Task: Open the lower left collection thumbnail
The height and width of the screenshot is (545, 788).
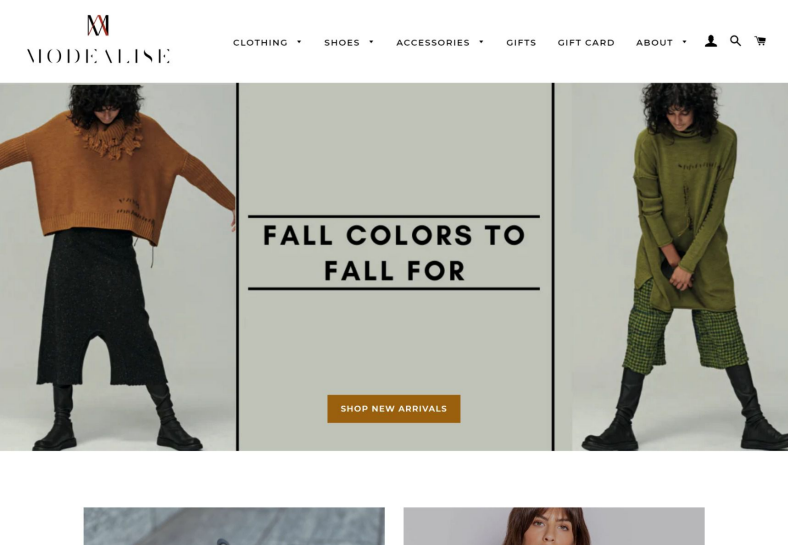Action: click(x=234, y=526)
